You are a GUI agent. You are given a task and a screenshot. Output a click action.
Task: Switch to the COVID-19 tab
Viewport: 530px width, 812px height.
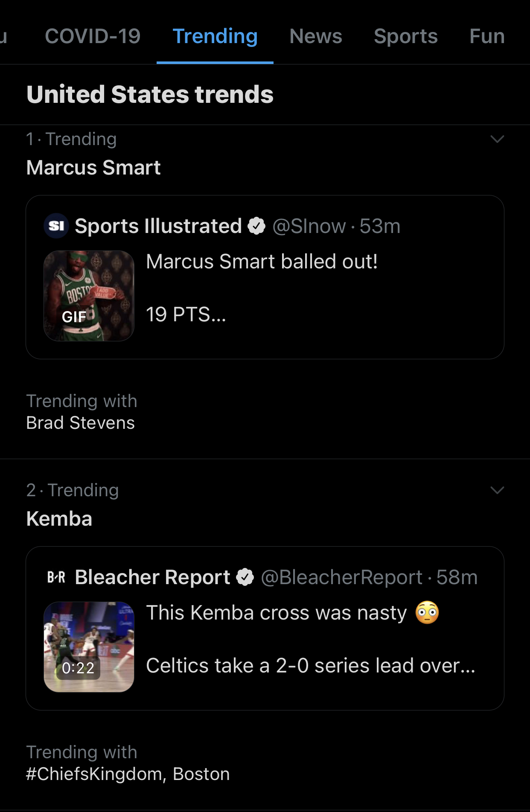(93, 36)
